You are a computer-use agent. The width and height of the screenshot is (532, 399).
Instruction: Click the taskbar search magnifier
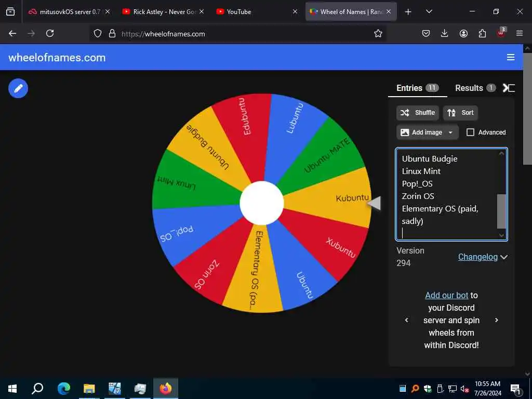(x=37, y=389)
